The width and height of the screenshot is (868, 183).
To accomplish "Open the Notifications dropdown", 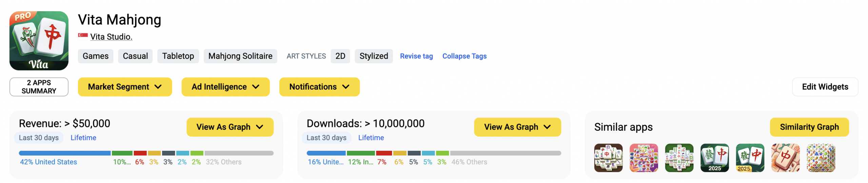I will 319,87.
